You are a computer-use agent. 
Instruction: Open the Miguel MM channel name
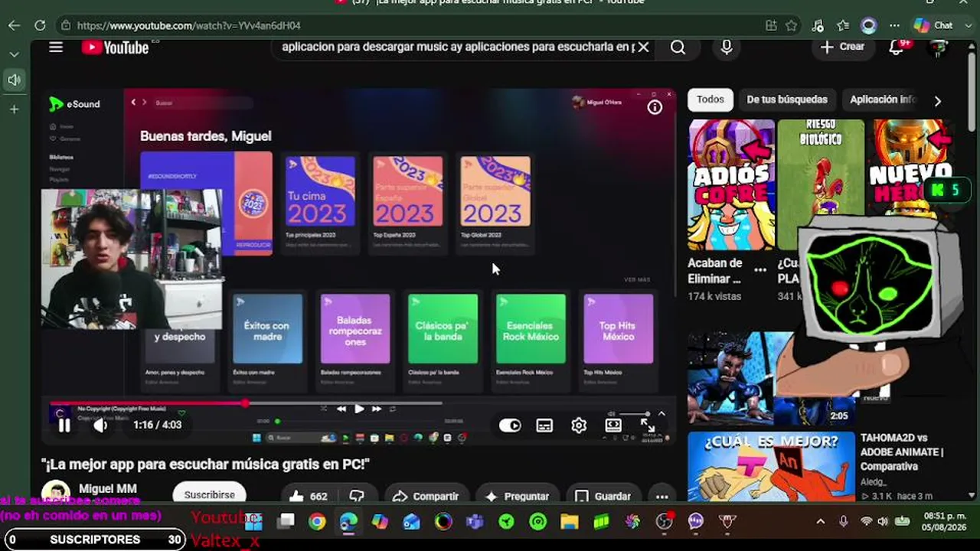tap(108, 489)
